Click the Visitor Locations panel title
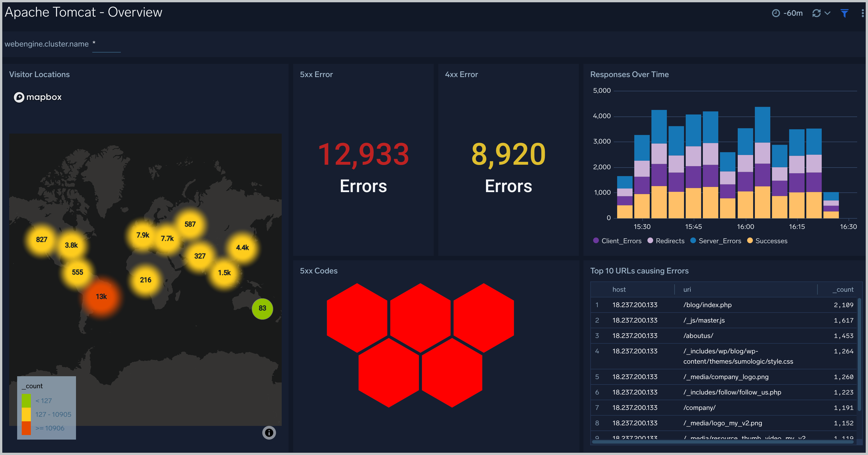The height and width of the screenshot is (455, 868). [x=39, y=75]
